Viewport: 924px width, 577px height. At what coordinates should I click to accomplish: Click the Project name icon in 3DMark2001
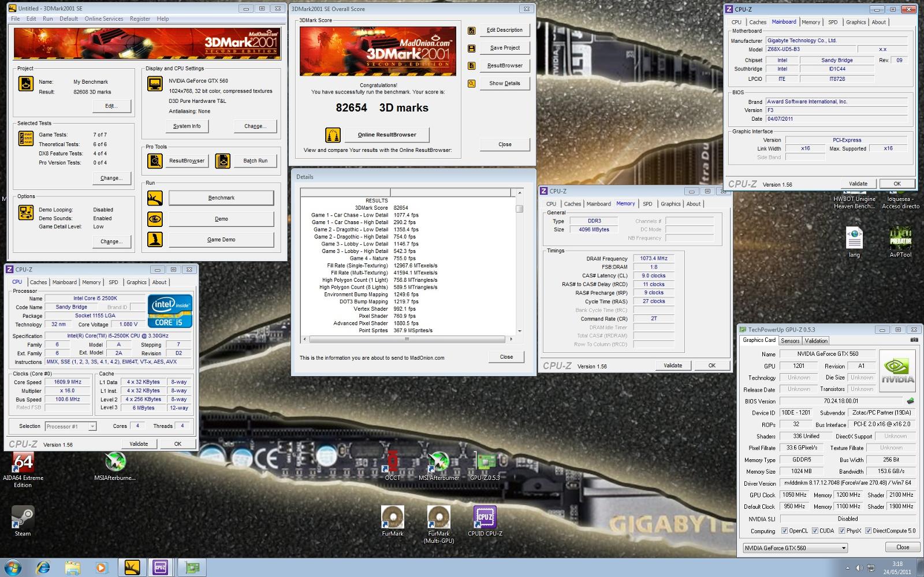pos(26,84)
